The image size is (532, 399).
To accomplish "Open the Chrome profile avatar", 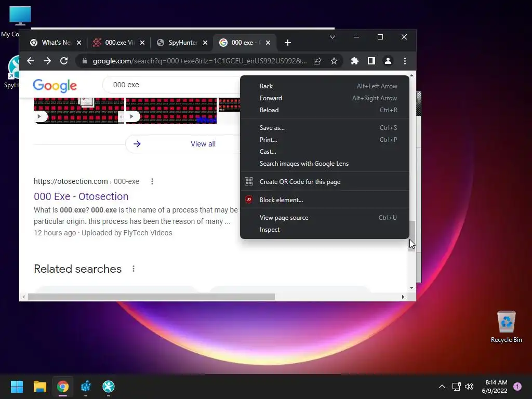I will tap(388, 61).
